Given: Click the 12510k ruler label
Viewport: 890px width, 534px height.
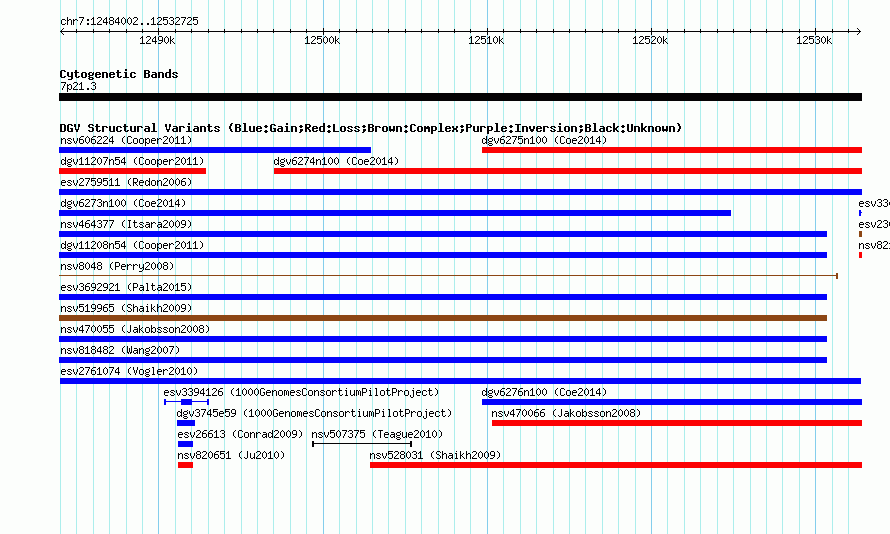Looking at the screenshot, I should click(x=486, y=40).
